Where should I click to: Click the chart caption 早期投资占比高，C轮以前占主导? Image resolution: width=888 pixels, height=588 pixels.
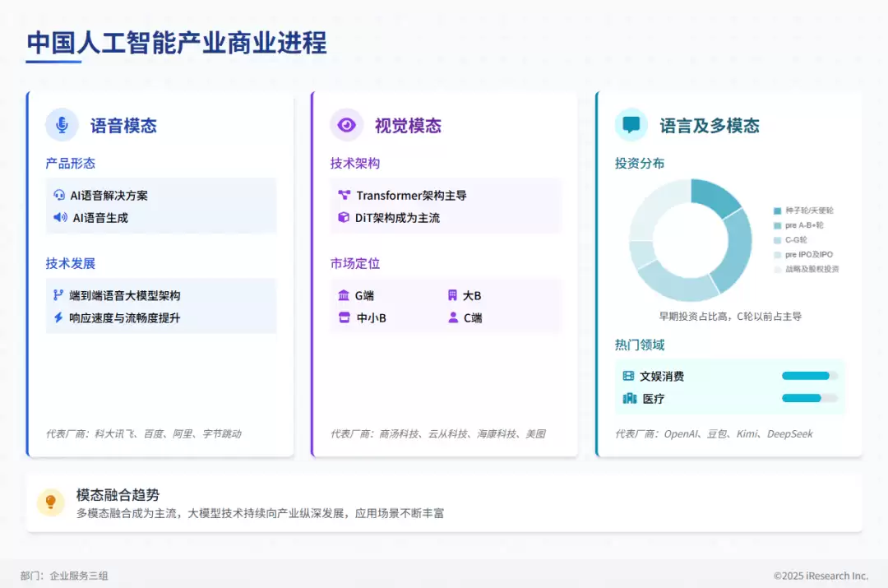coord(730,316)
